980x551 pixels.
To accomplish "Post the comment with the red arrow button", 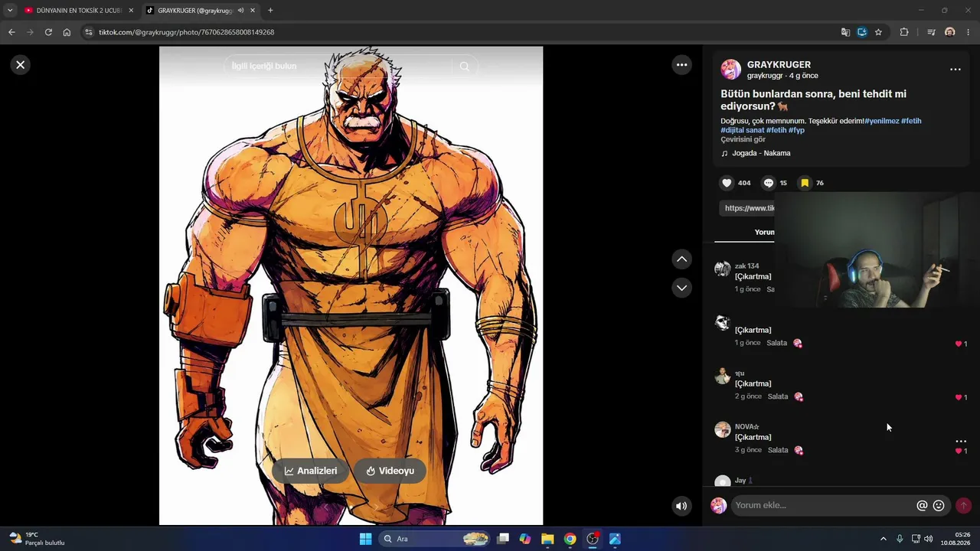I will coord(963,506).
